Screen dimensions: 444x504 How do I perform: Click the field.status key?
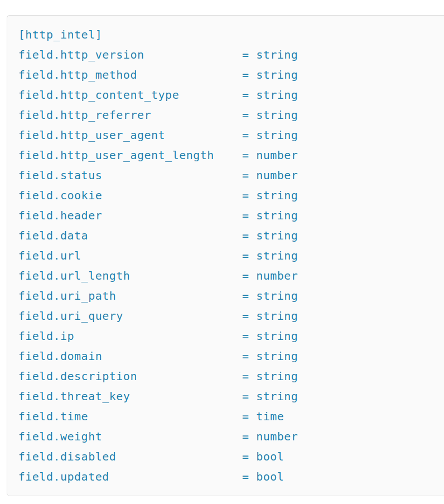[x=60, y=176]
